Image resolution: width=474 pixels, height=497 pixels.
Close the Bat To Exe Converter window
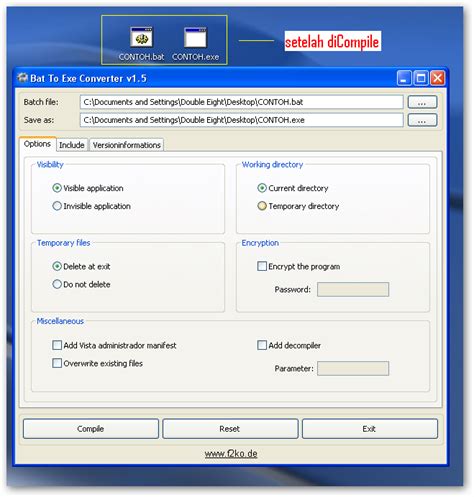pos(437,78)
